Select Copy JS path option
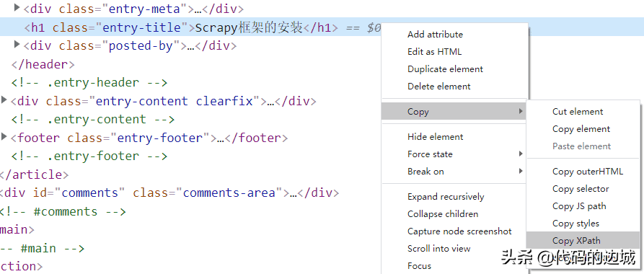This screenshot has width=644, height=274. pyautogui.click(x=579, y=206)
